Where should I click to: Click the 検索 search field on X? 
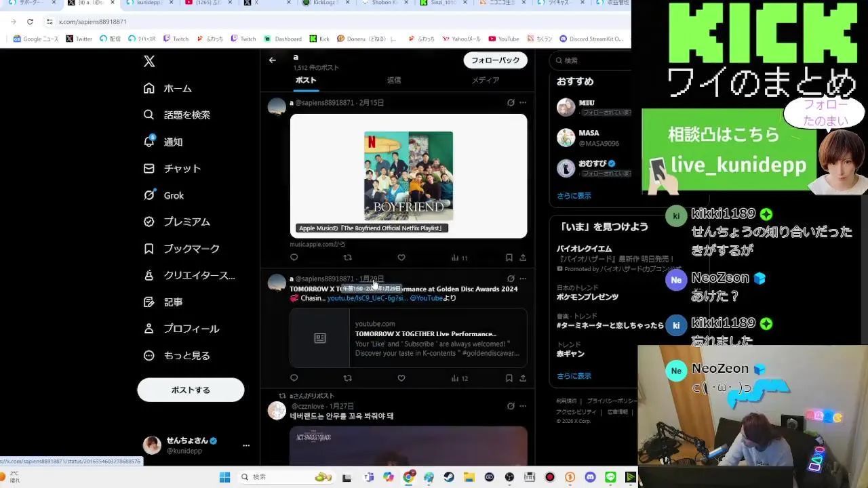click(x=591, y=60)
